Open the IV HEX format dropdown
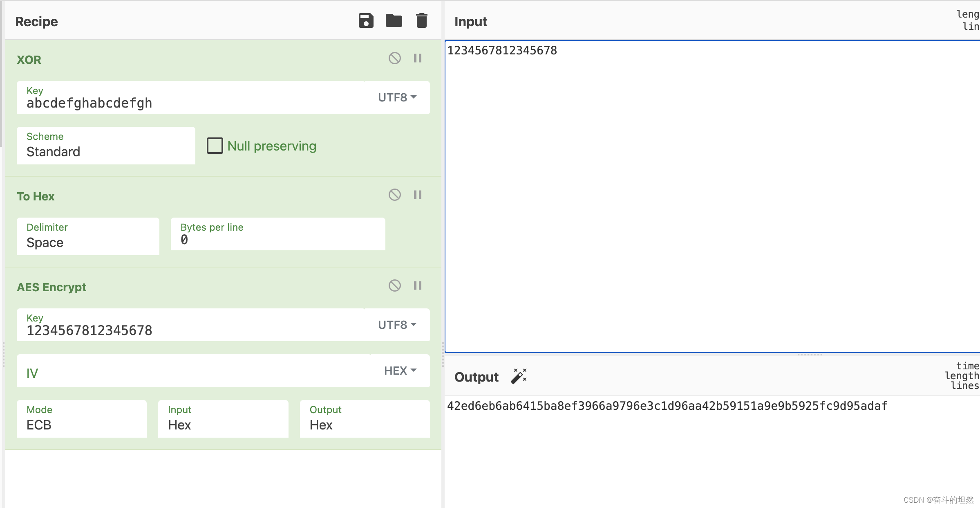 (400, 371)
